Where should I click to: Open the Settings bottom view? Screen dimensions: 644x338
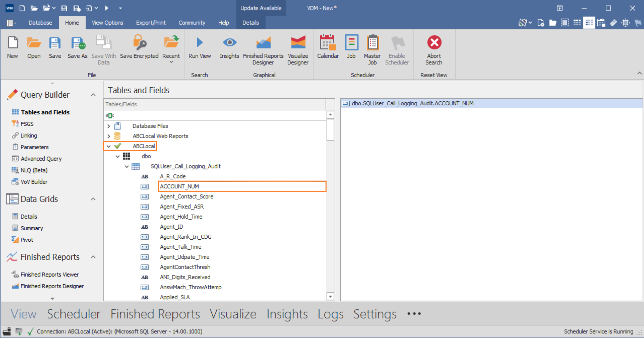375,314
